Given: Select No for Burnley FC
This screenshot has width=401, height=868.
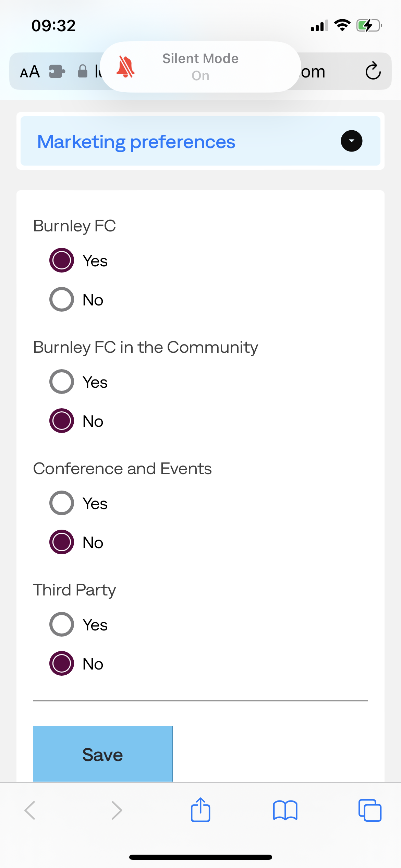Looking at the screenshot, I should (x=62, y=299).
